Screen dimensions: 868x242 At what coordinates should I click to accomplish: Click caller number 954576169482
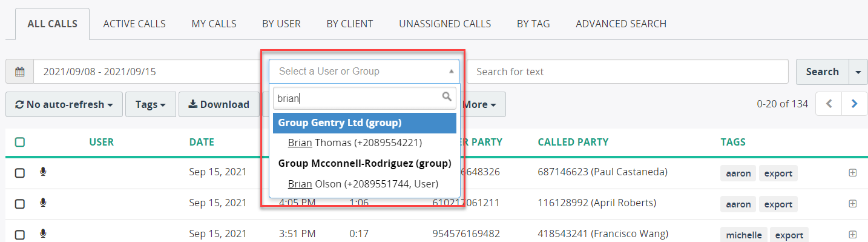466,234
